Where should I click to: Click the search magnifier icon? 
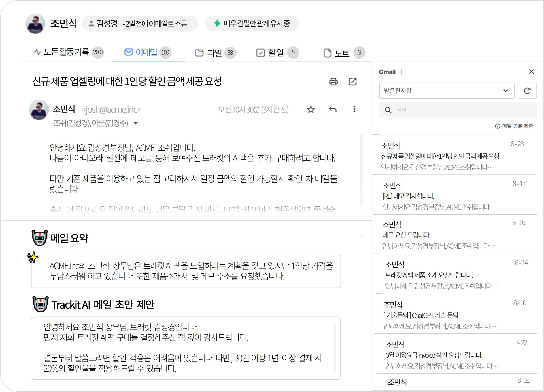(x=388, y=110)
